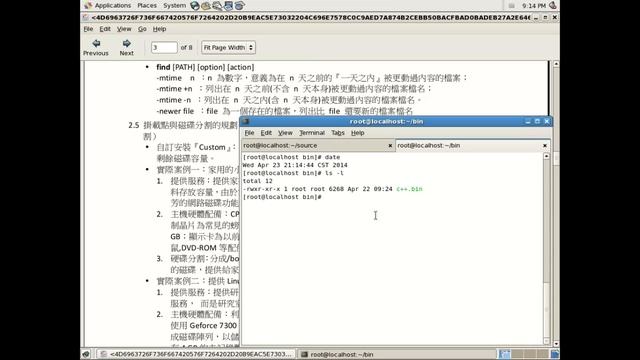Open Terminal menu in terminal window
This screenshot has height=360, width=640.
click(312, 133)
